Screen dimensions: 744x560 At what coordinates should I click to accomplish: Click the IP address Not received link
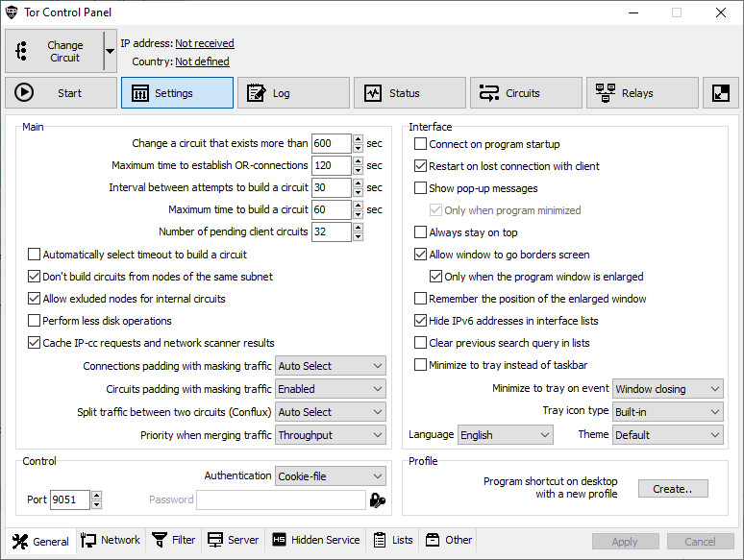[x=205, y=43]
